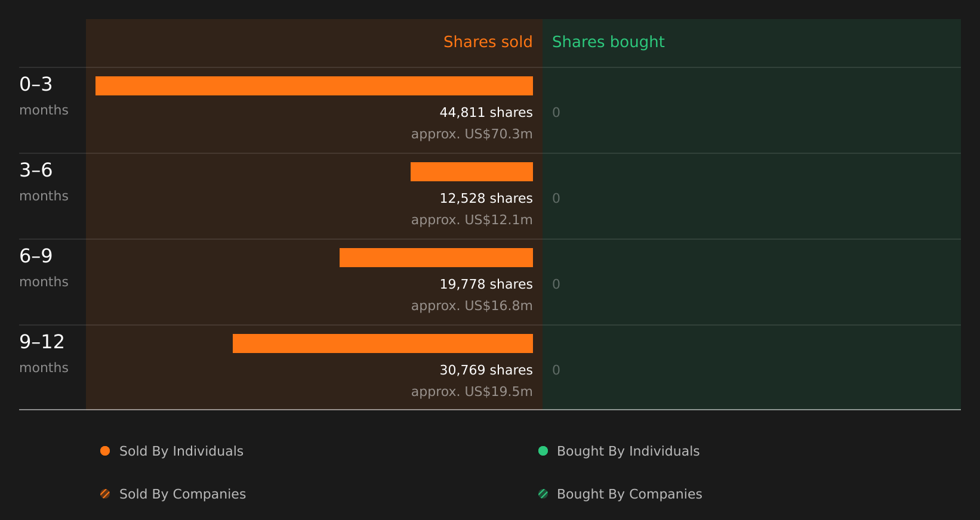This screenshot has height=520, width=980.
Task: Click the striped Sold By Companies legend icon
Action: (105, 494)
